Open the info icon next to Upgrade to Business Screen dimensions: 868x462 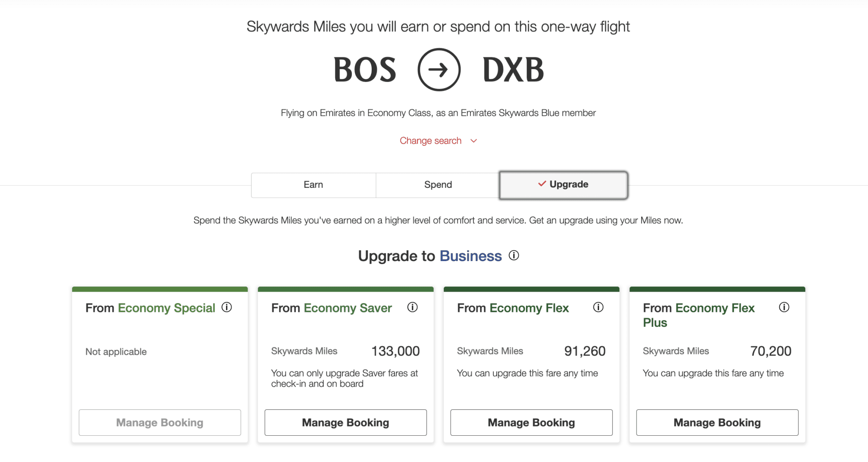click(x=514, y=256)
